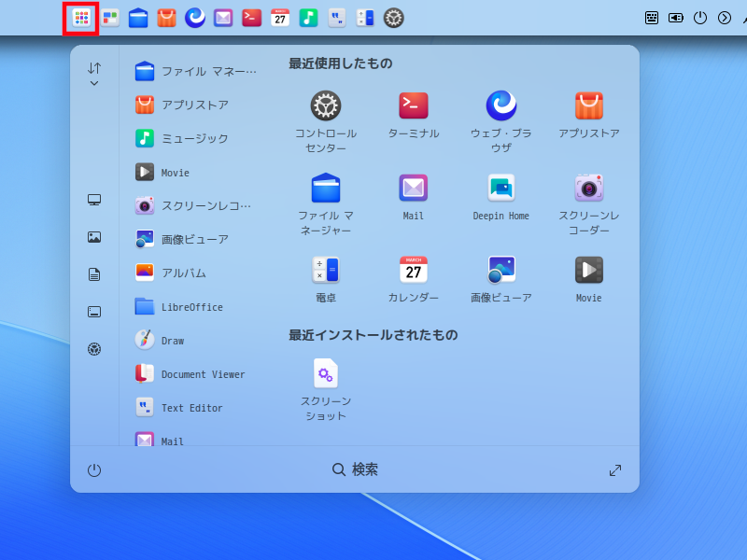Screen dimensions: 747x560
Task: Open Control Center from recently used apps
Action: click(x=326, y=106)
